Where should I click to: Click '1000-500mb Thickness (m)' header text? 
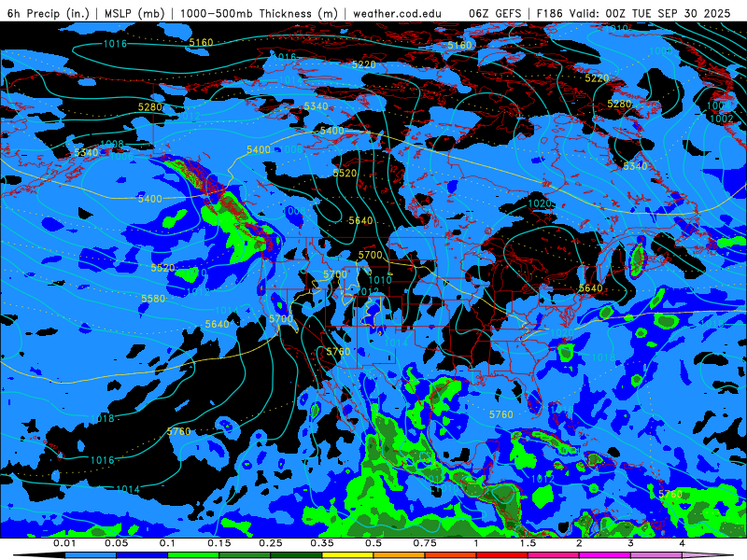pos(260,13)
